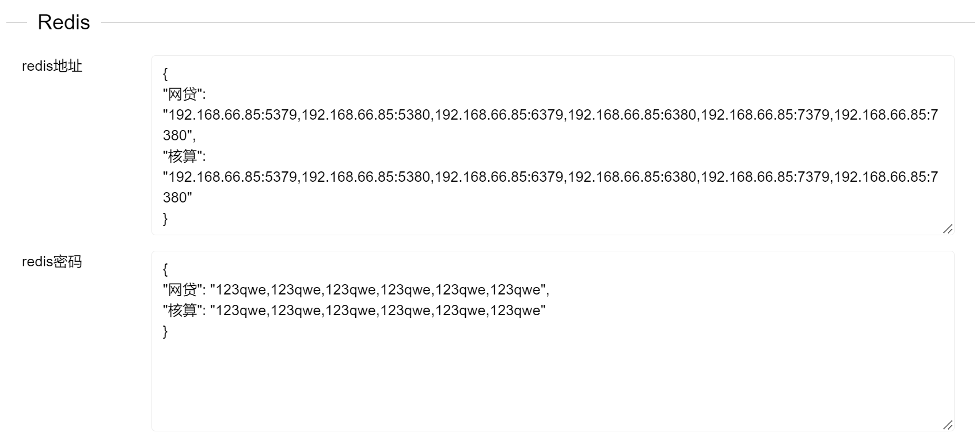Place cursor on closing brace in redis地址 textarea
980x440 pixels.
pos(165,218)
